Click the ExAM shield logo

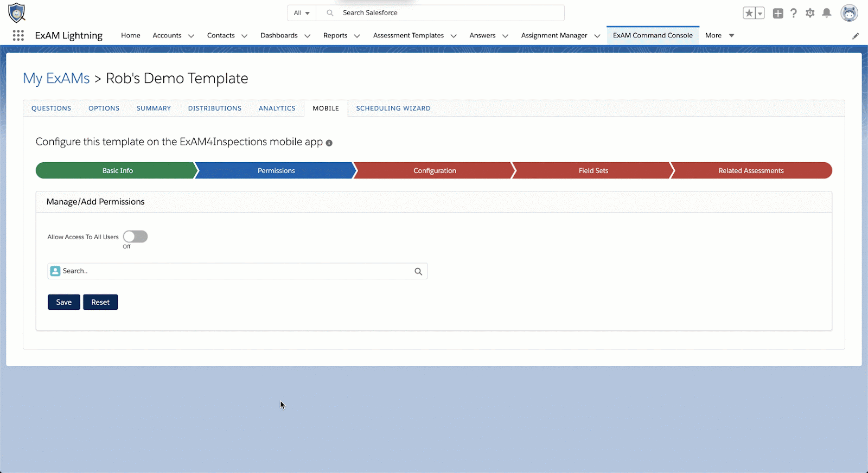coord(17,12)
